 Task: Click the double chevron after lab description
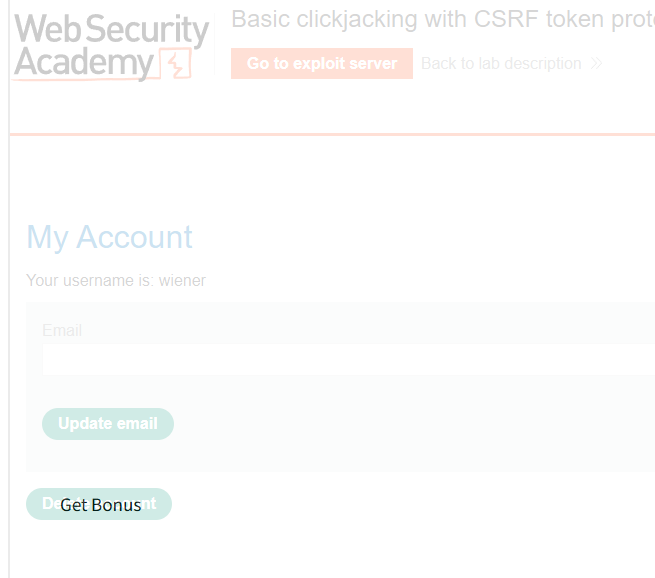597,63
